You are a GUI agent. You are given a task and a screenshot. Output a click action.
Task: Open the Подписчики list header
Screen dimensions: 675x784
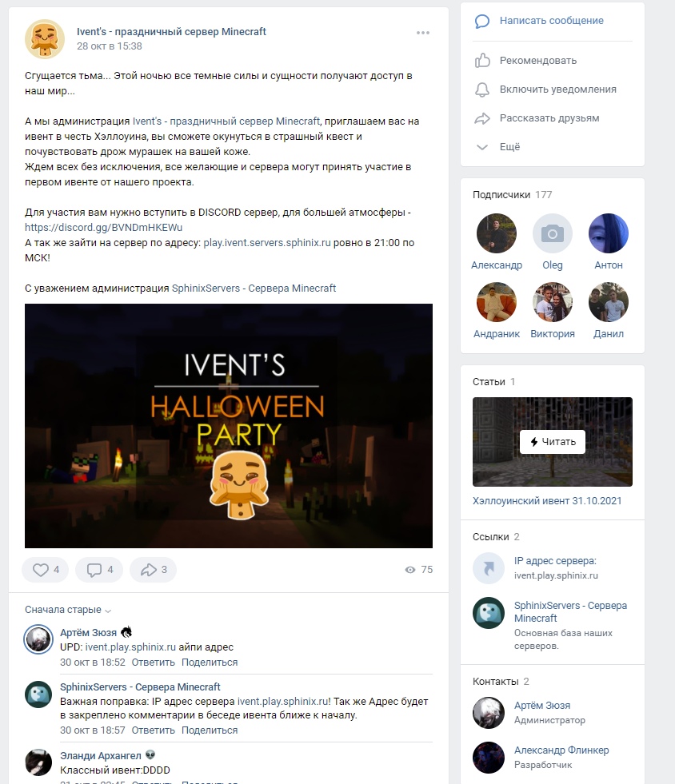tap(513, 194)
